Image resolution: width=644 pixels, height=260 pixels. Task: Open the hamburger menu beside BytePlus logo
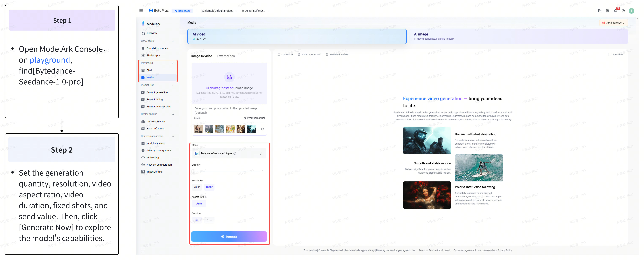141,11
